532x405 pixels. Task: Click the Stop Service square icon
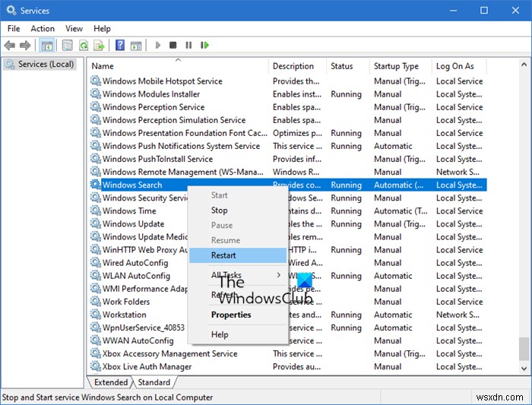(x=173, y=45)
